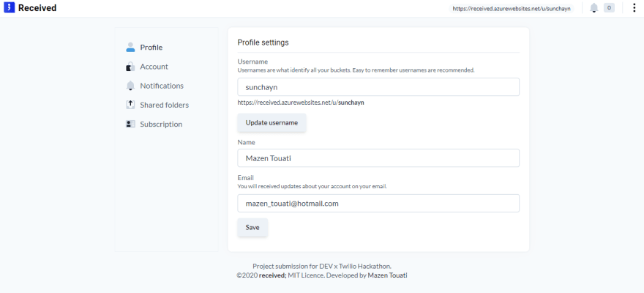Select the Profile person icon
The height and width of the screenshot is (293, 644).
click(x=130, y=48)
